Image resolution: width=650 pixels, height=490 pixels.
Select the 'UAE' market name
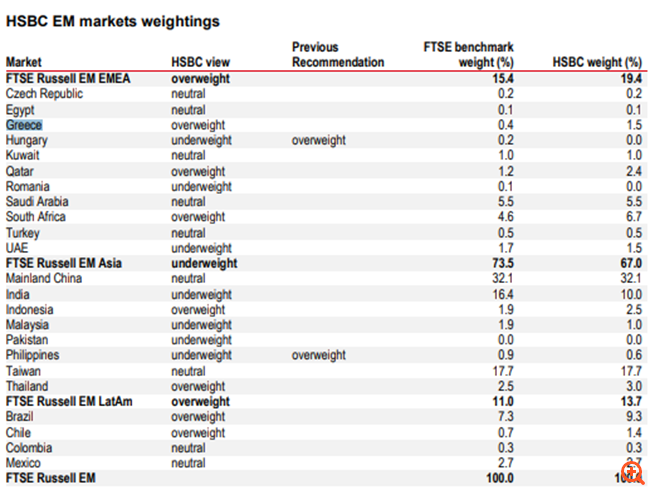tap(17, 248)
